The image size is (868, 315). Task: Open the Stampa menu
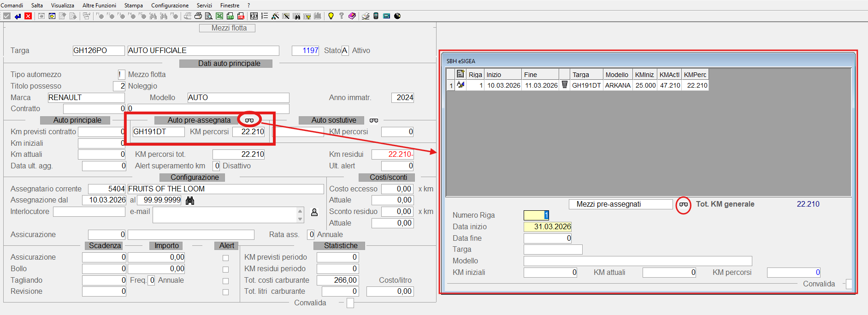[133, 6]
